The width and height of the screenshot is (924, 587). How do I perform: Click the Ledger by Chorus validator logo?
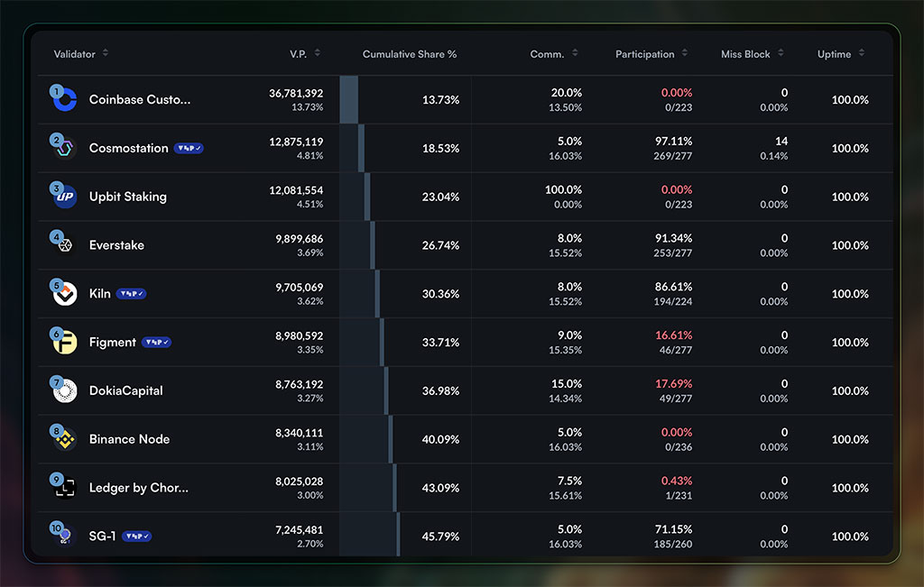coord(65,488)
